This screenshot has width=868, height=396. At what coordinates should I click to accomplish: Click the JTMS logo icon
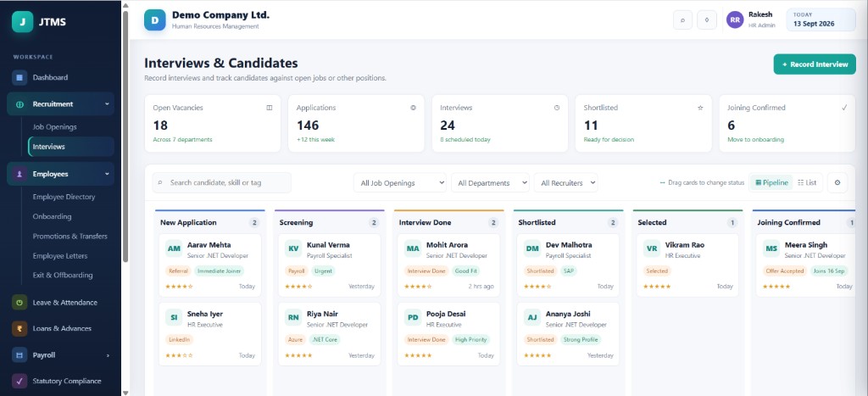22,22
